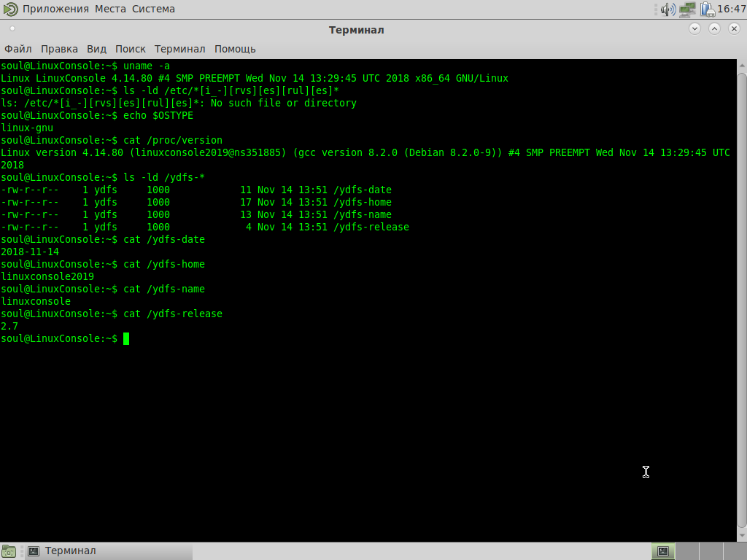Open the Вид menu
This screenshot has width=747, height=560.
tap(97, 49)
